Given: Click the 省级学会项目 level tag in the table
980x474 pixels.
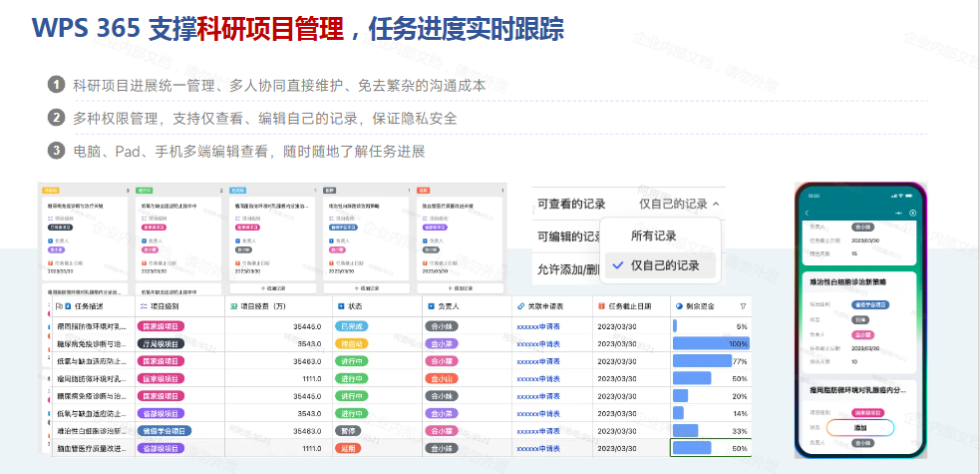Looking at the screenshot, I should [x=164, y=431].
